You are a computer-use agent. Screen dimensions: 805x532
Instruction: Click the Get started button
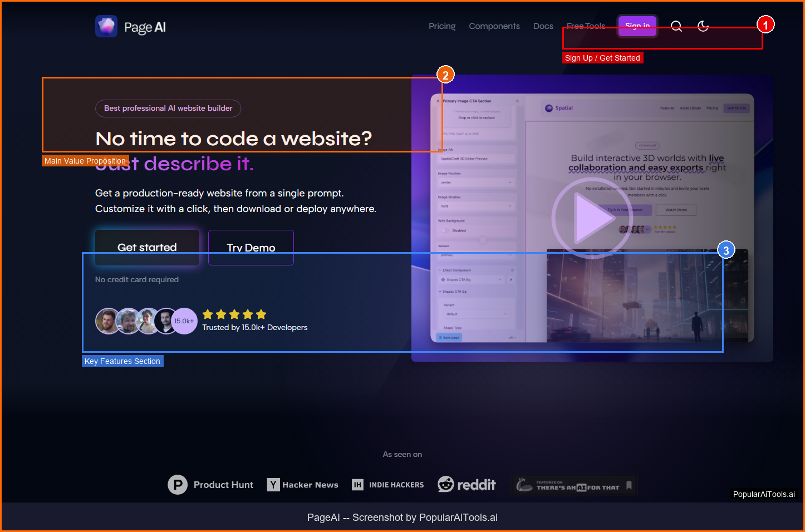(147, 247)
